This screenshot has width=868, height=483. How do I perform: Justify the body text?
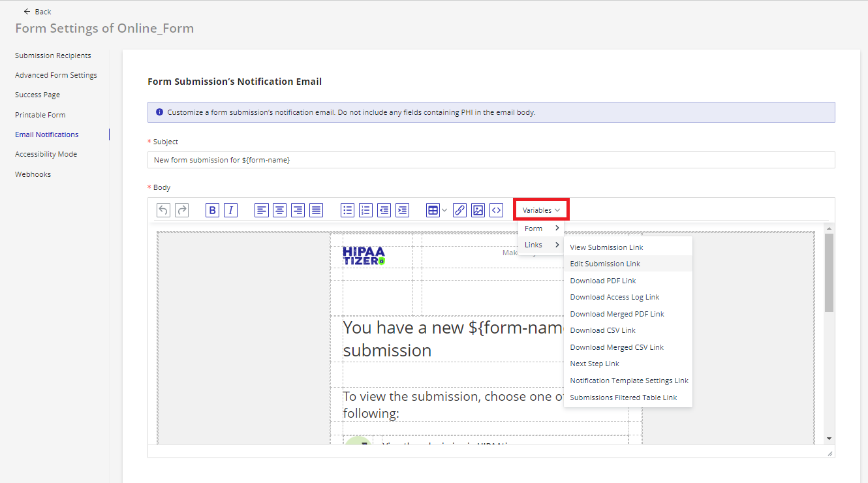[316, 210]
